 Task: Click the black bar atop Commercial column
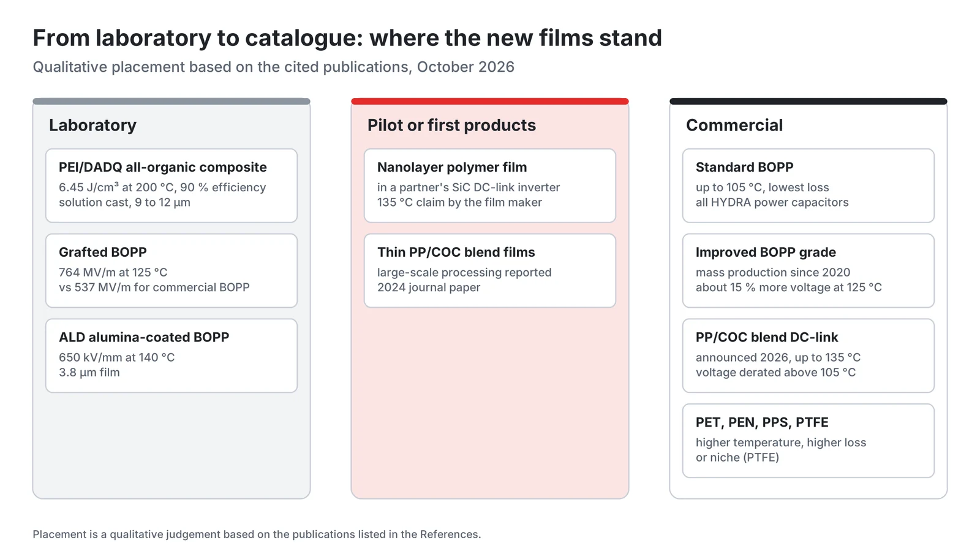point(809,101)
